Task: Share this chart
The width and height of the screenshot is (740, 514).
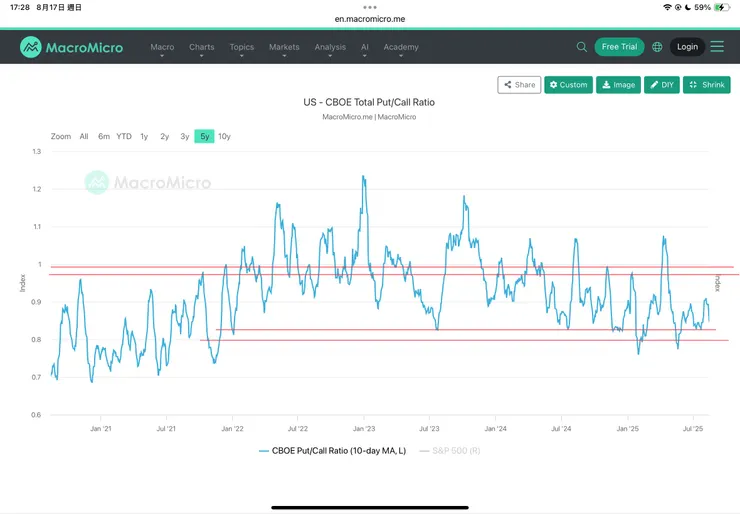Action: 519,85
